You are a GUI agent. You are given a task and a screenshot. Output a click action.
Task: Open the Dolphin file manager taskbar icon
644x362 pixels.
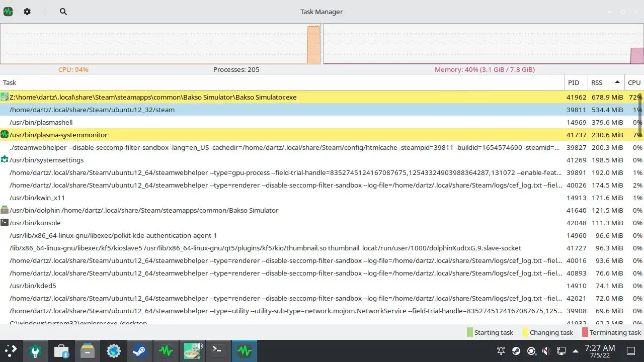(88, 350)
